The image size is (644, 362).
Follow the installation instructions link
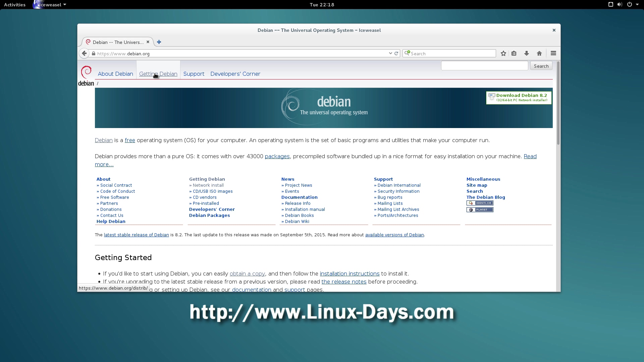(x=349, y=274)
